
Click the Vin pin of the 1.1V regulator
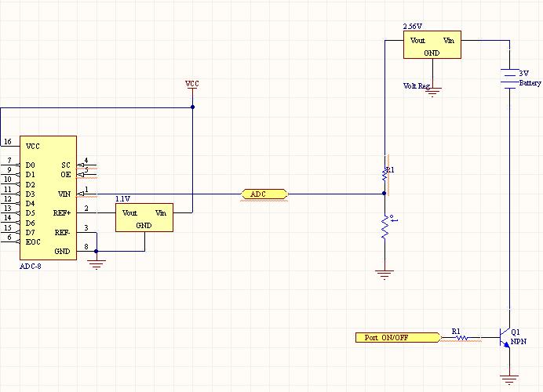[161, 212]
